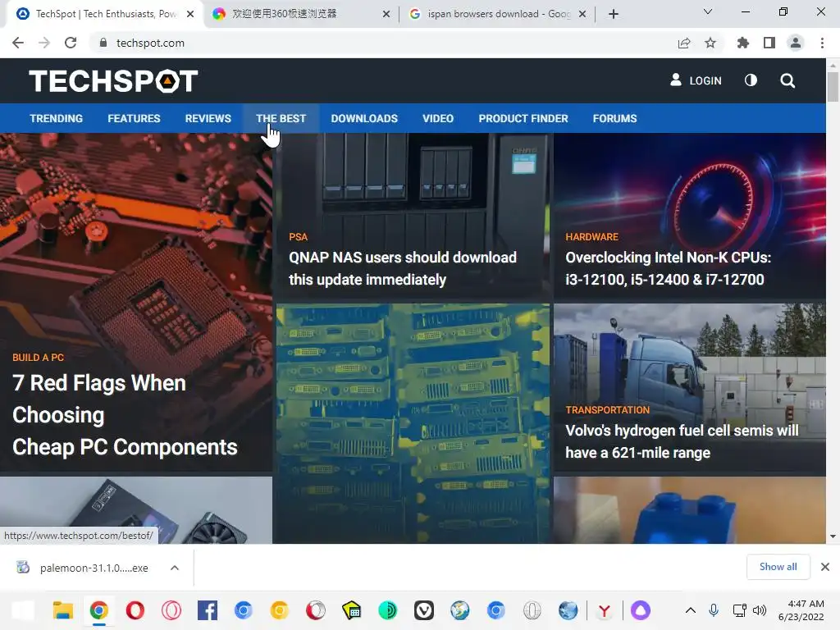Open the search magnifier on TechSpot header
Image resolution: width=840 pixels, height=630 pixels.
(787, 81)
